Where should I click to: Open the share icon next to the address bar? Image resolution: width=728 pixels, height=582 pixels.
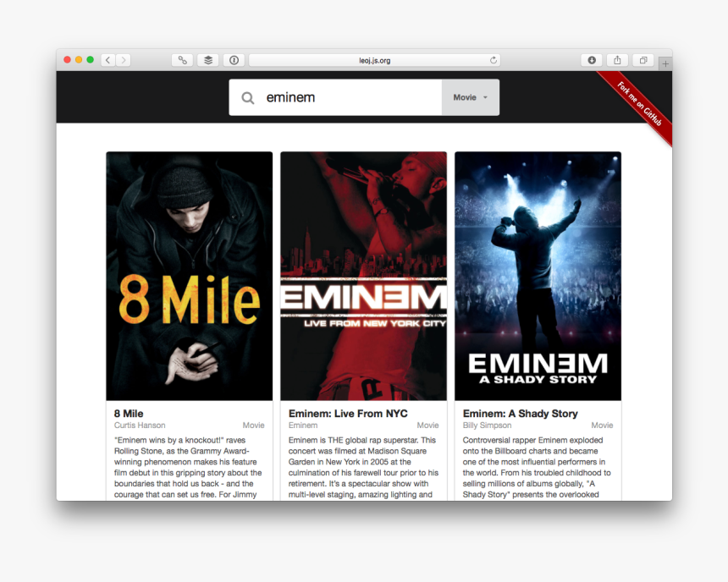click(x=616, y=60)
